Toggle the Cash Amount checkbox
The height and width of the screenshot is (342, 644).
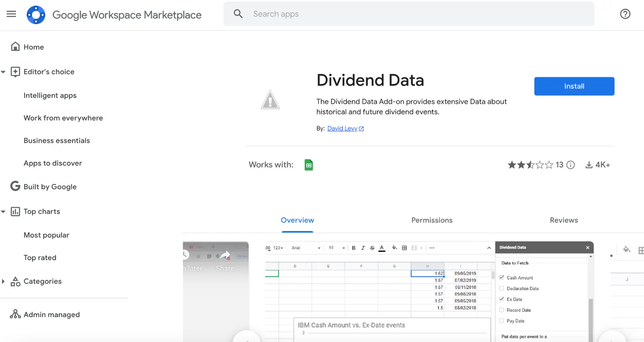(501, 277)
